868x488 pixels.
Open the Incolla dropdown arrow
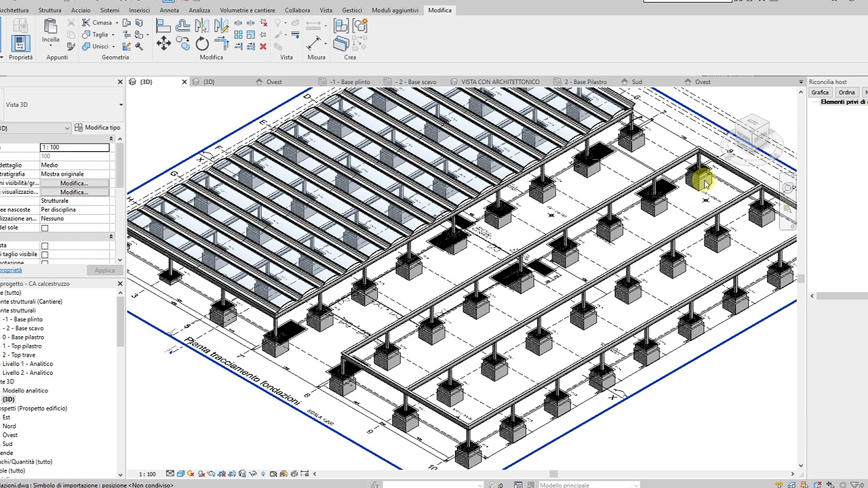click(x=50, y=46)
